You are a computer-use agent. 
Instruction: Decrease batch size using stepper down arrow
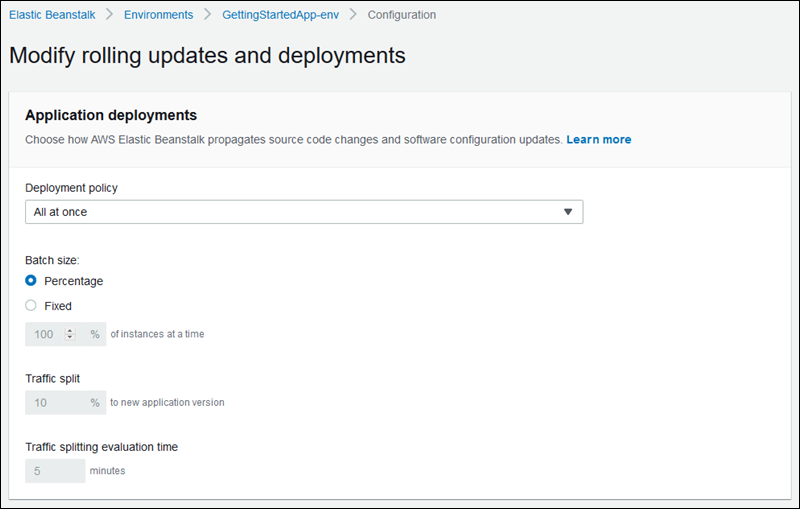70,338
